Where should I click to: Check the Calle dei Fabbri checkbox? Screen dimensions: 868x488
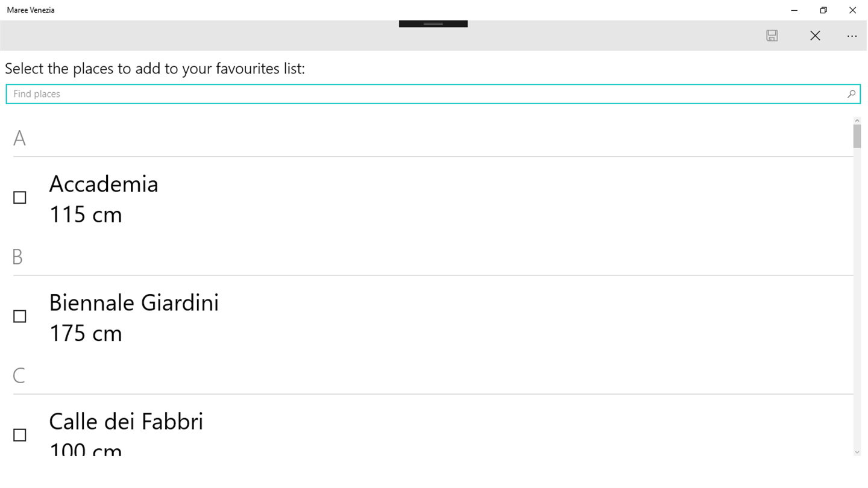20,435
